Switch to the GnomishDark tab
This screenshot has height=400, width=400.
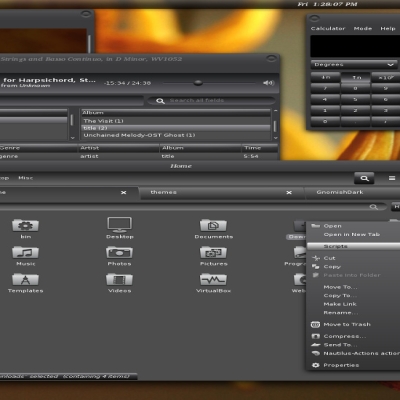pos(353,192)
